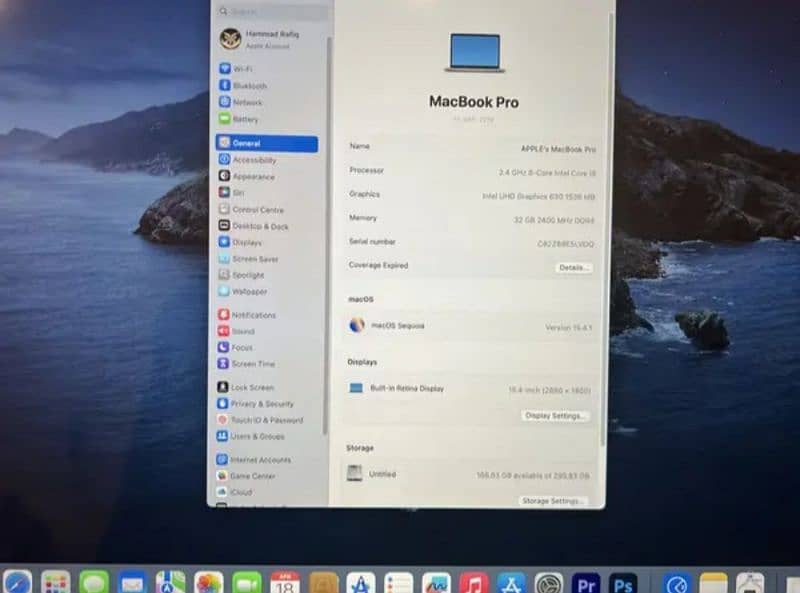This screenshot has height=593, width=800.
Task: Open Notifications settings in the sidebar
Action: [x=247, y=315]
